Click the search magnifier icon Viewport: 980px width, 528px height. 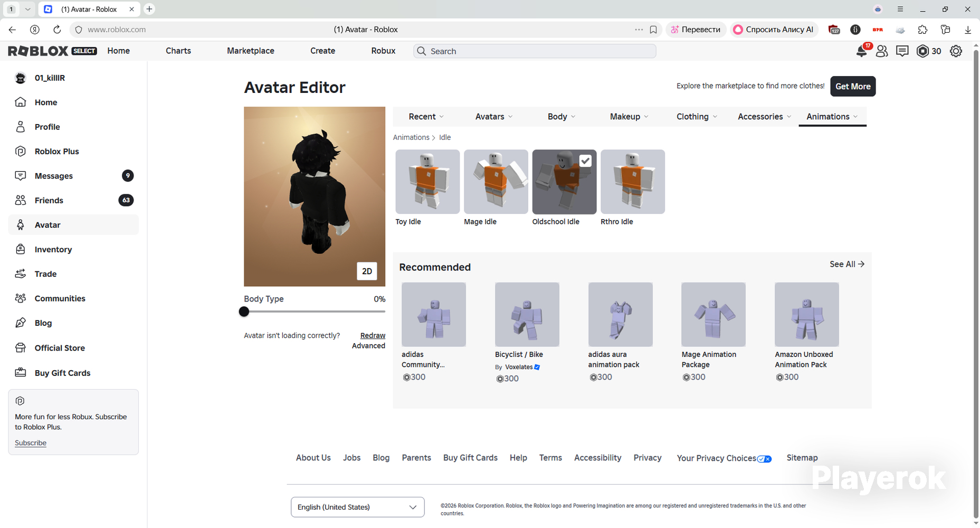pos(421,51)
